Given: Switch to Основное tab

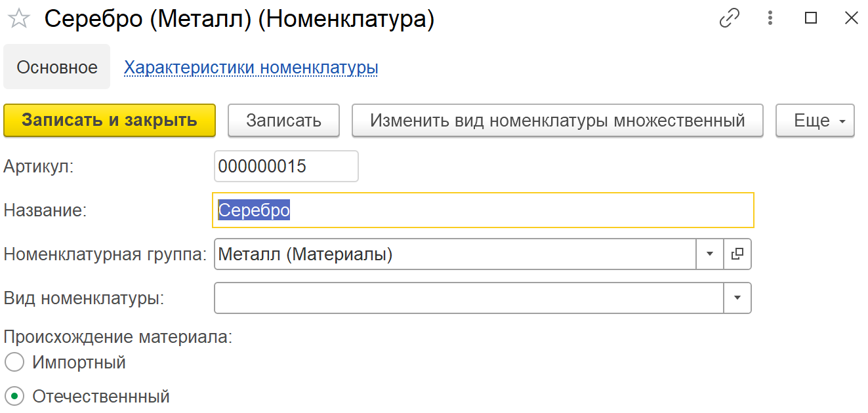Looking at the screenshot, I should (x=57, y=67).
